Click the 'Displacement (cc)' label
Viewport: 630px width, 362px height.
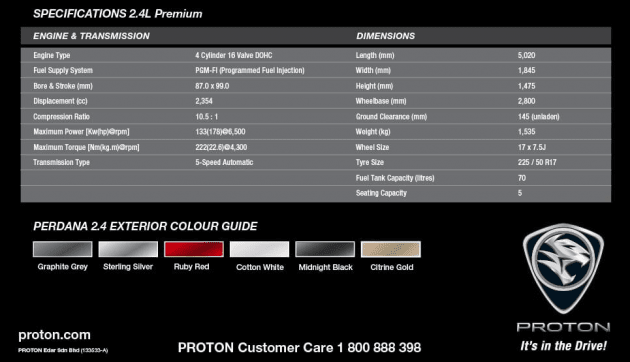60,101
